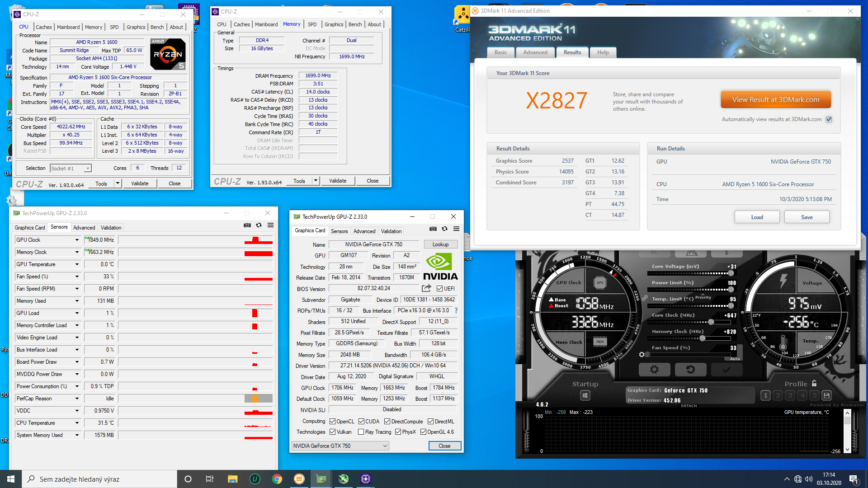Toggle DirectML checkbox in GPU-Z
The width and height of the screenshot is (868, 488).
(431, 422)
